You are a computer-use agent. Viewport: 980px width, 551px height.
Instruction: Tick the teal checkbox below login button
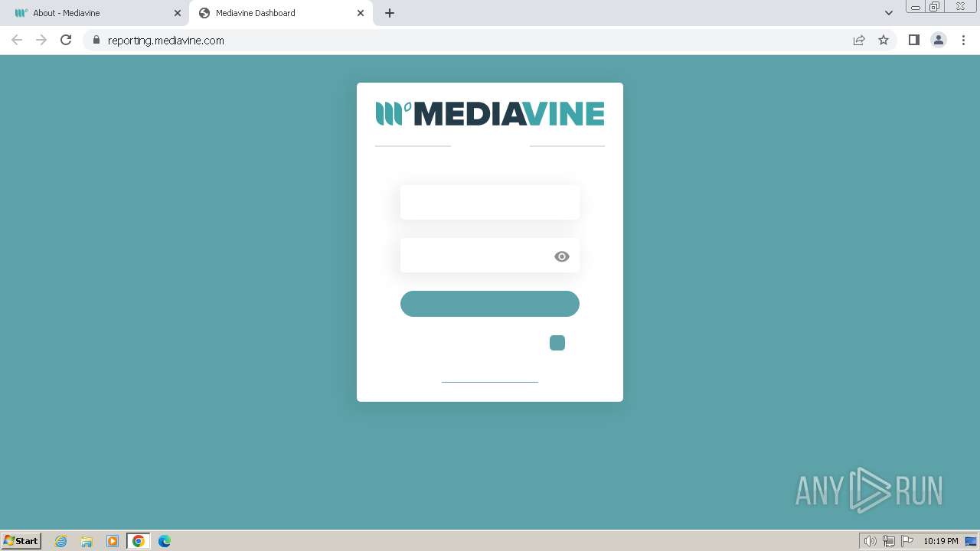(557, 343)
